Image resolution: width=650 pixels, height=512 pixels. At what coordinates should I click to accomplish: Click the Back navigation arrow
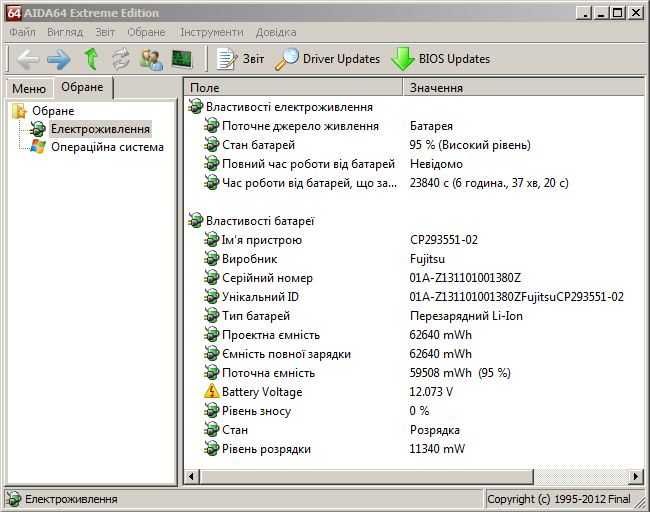[28, 59]
